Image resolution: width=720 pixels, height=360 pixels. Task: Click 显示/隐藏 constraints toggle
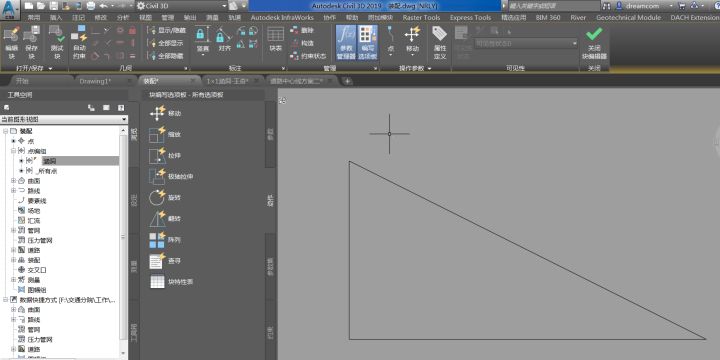click(x=166, y=30)
